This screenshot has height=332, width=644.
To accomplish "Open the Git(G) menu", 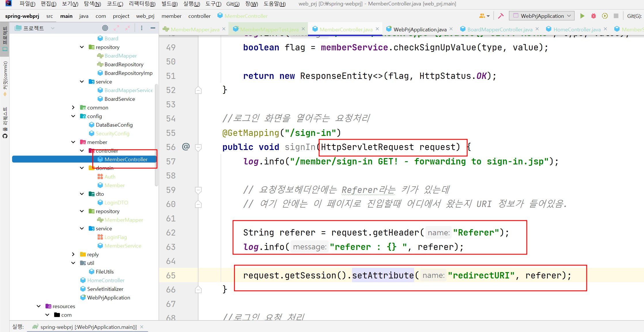I will coord(233,4).
